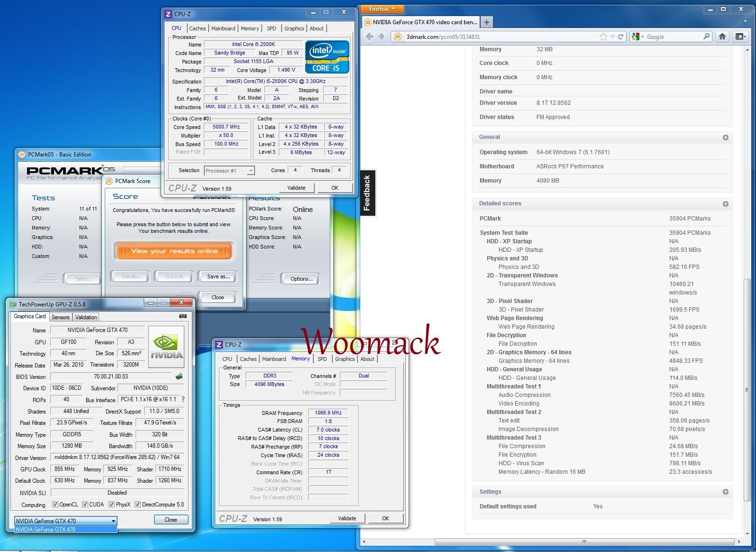Image resolution: width=756 pixels, height=552 pixels.
Task: Click the NVIDIA logo in GPU-Z
Action: pos(166,347)
